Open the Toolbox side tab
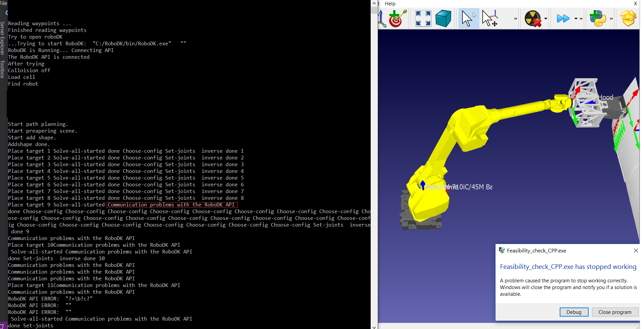The image size is (644, 329). [2, 69]
